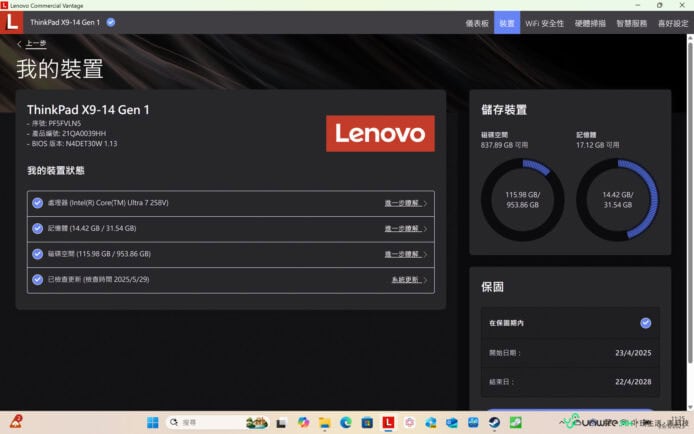Open Steam from the taskbar
The image size is (694, 434).
pos(494,423)
